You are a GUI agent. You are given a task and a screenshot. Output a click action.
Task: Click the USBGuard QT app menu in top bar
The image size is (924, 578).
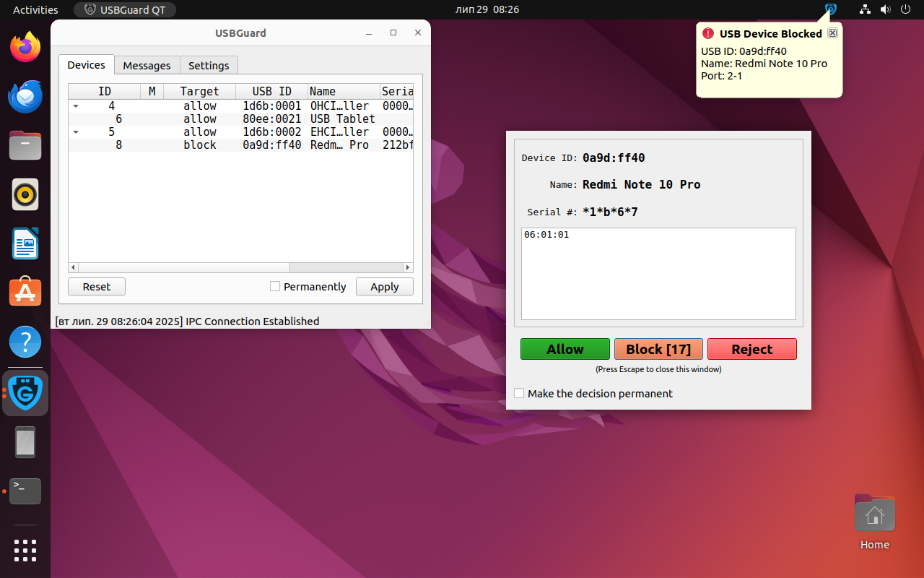(x=125, y=9)
